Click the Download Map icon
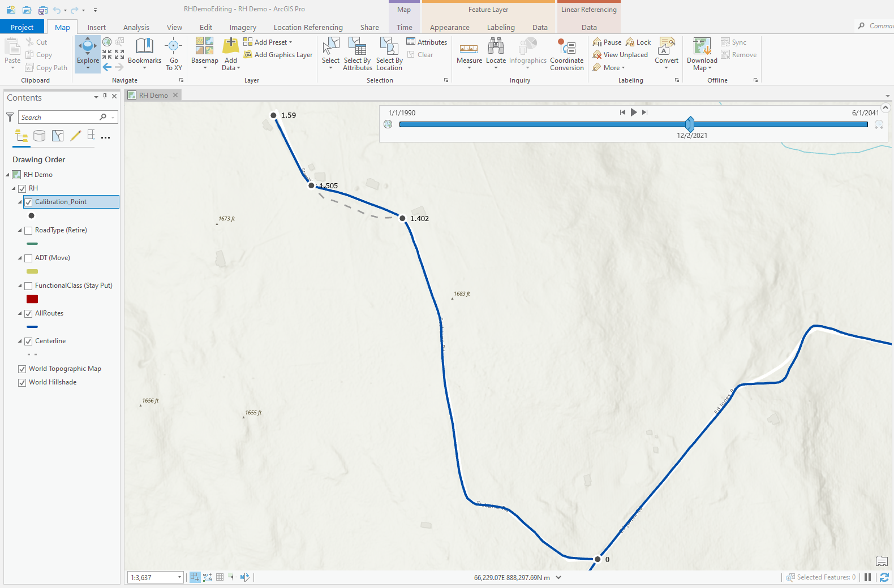This screenshot has width=894, height=588. 702,46
